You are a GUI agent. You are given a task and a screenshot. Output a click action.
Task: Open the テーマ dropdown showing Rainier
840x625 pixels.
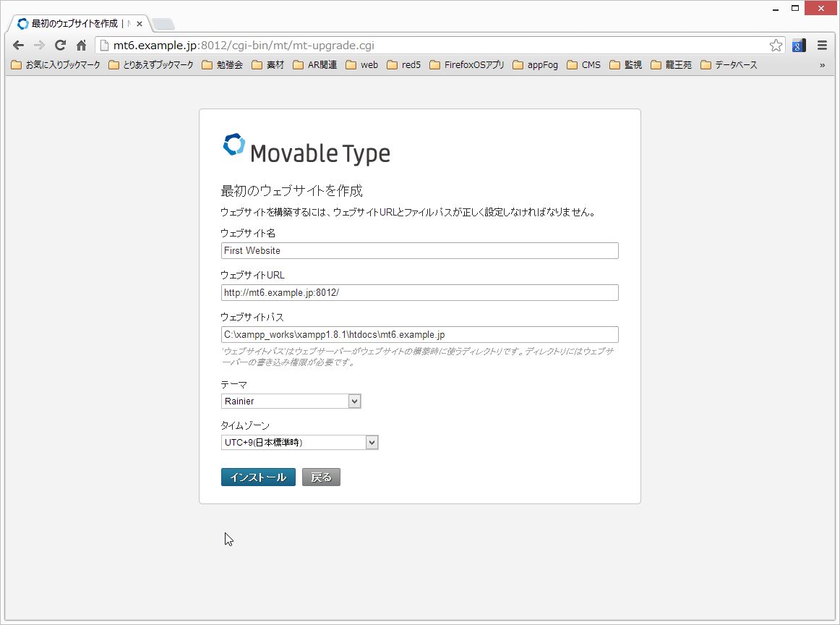[x=291, y=401]
